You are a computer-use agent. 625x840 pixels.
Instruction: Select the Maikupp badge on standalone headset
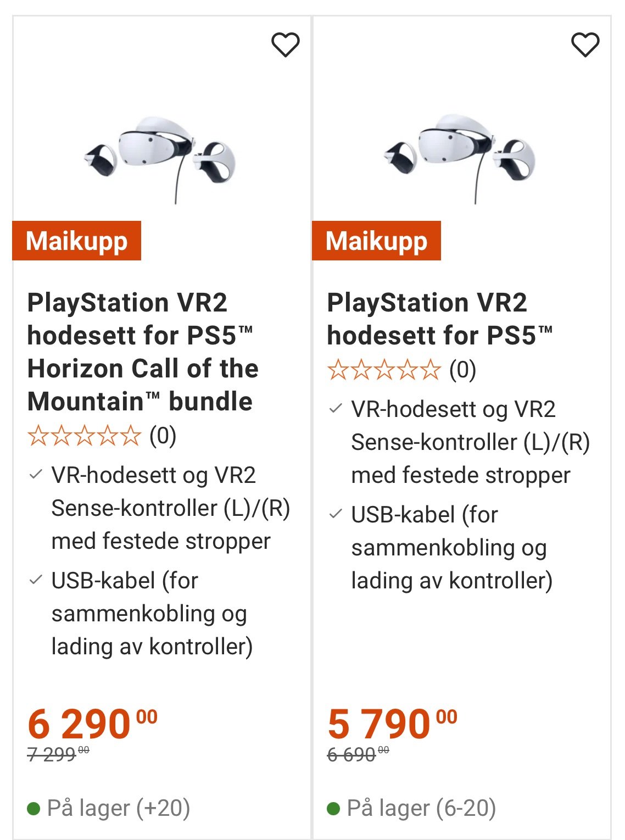tap(377, 241)
